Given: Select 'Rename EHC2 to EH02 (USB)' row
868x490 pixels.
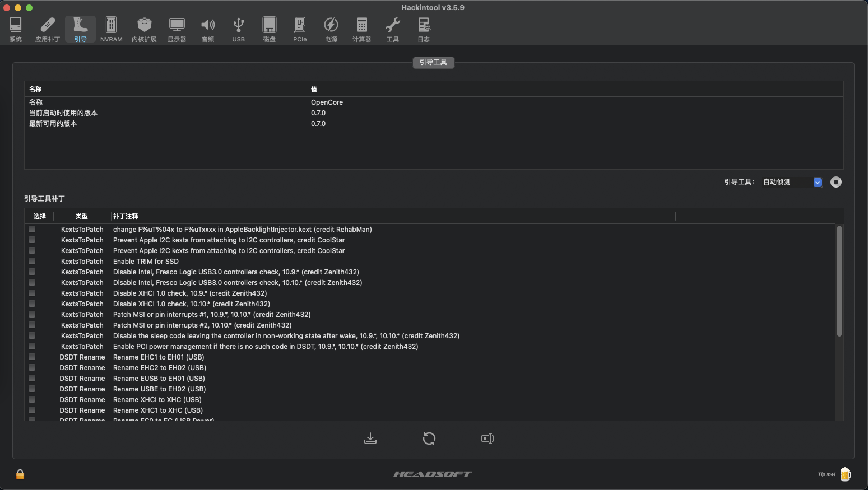Looking at the screenshot, I should [430, 368].
